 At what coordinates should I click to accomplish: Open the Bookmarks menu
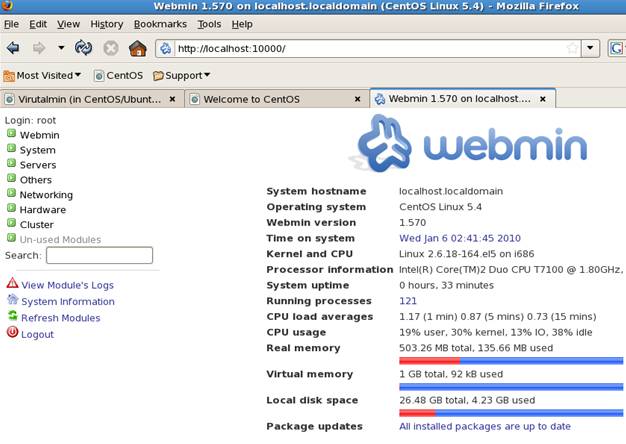click(160, 24)
